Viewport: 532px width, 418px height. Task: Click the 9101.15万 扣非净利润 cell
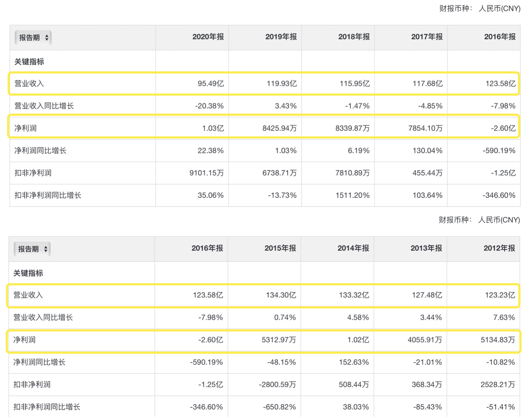(206, 173)
